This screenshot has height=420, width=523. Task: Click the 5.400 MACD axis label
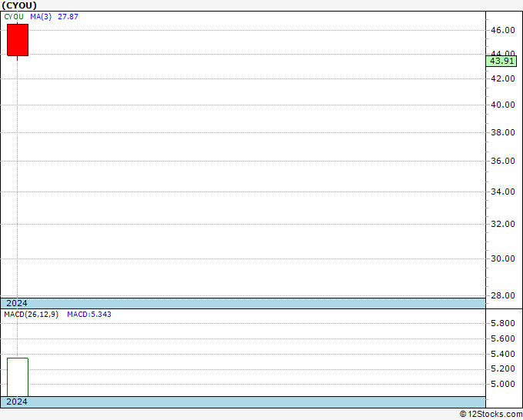pos(503,354)
